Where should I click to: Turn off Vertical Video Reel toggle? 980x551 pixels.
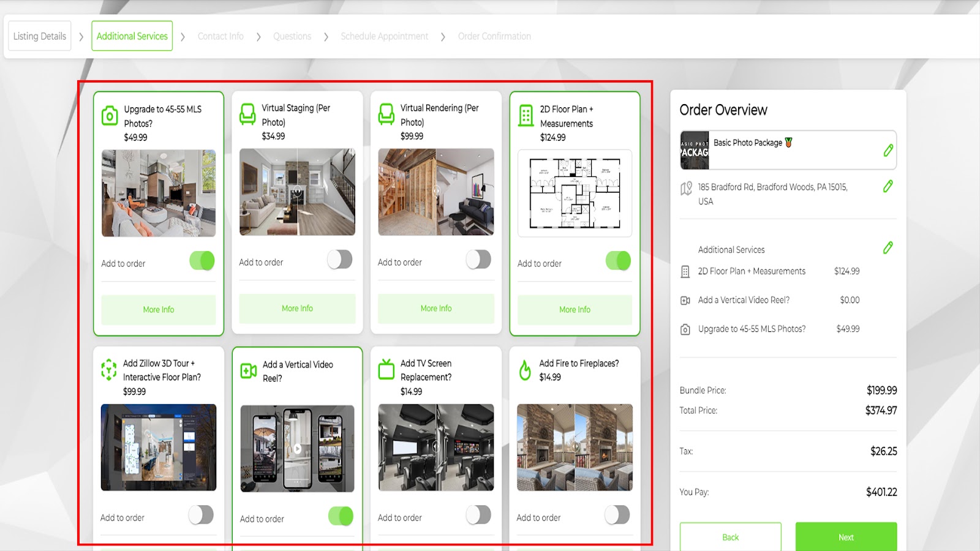[x=341, y=516]
